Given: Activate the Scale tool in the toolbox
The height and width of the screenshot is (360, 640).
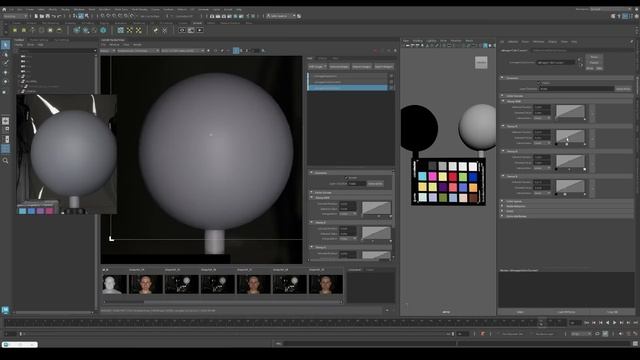Looking at the screenshot, I should 5,91.
